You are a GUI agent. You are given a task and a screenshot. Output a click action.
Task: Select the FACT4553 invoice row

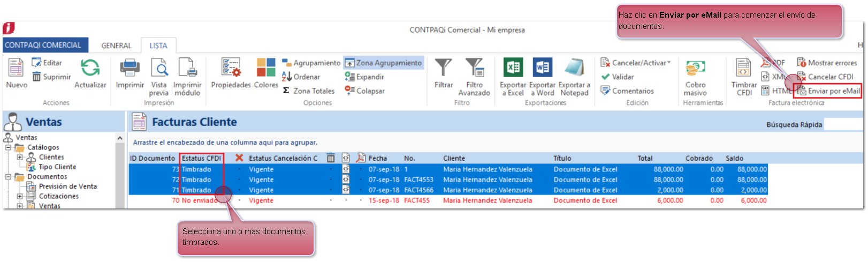tap(448, 179)
